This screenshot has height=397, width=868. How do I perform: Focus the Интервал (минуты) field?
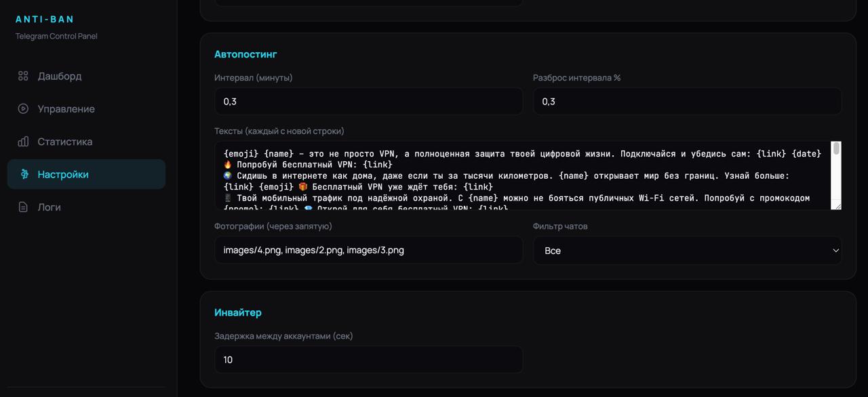pyautogui.click(x=369, y=101)
